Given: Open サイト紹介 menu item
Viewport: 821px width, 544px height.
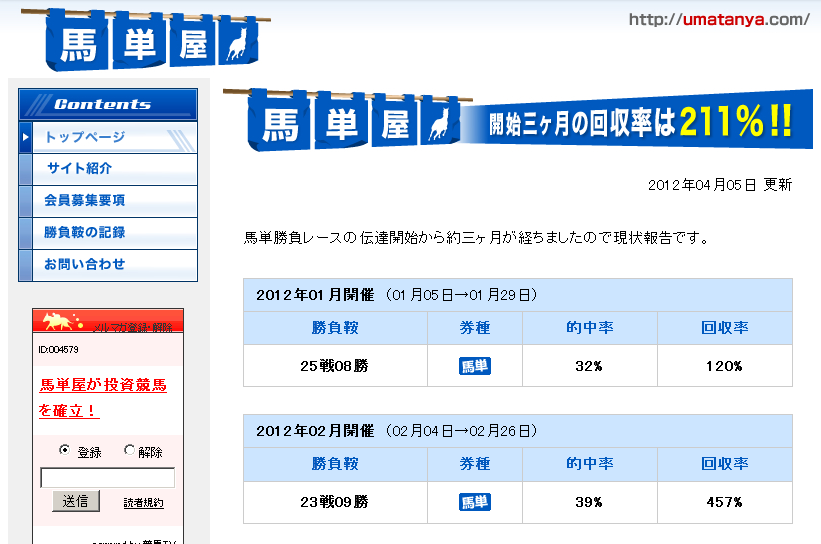Looking at the screenshot, I should click(x=79, y=169).
